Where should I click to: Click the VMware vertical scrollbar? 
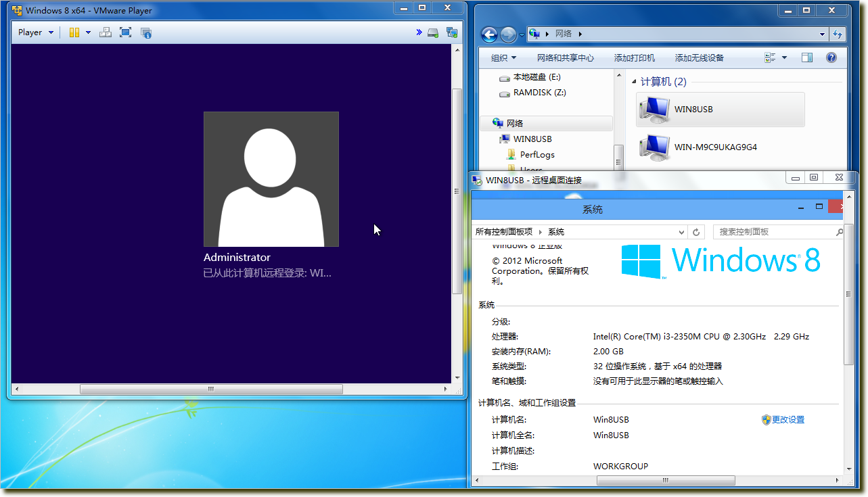point(457,191)
